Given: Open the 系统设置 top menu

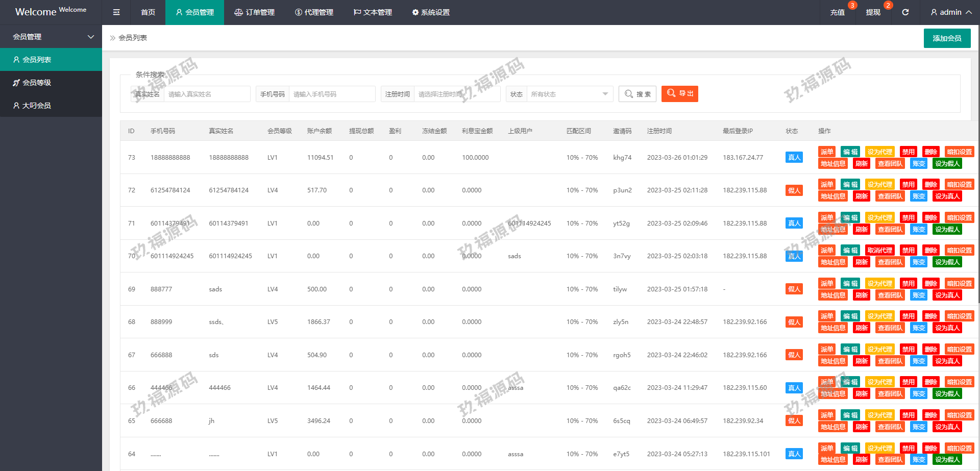Looking at the screenshot, I should 431,12.
